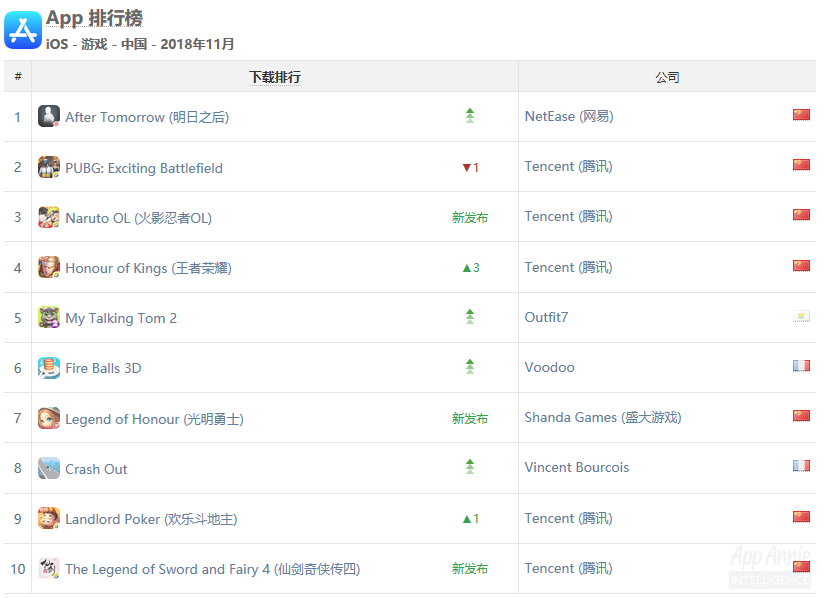Image resolution: width=825 pixels, height=598 pixels.
Task: Open Tencent link in Sword and Fairy row
Action: click(569, 568)
